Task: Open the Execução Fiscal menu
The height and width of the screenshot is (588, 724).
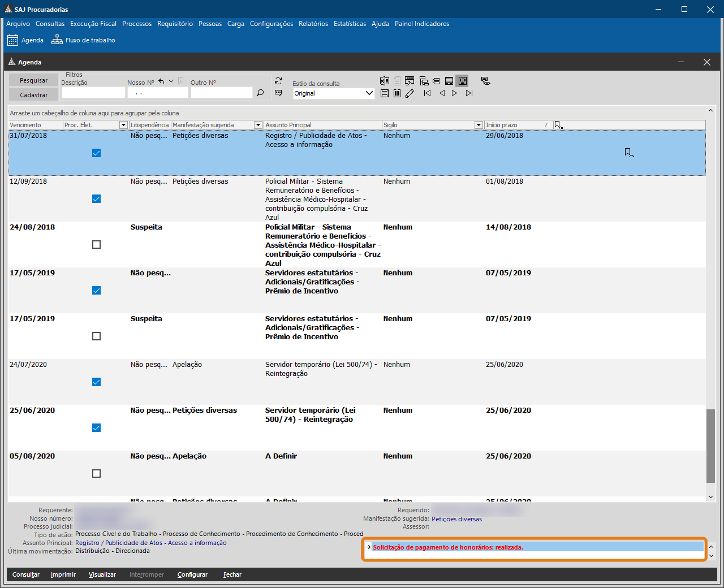Action: 93,24
